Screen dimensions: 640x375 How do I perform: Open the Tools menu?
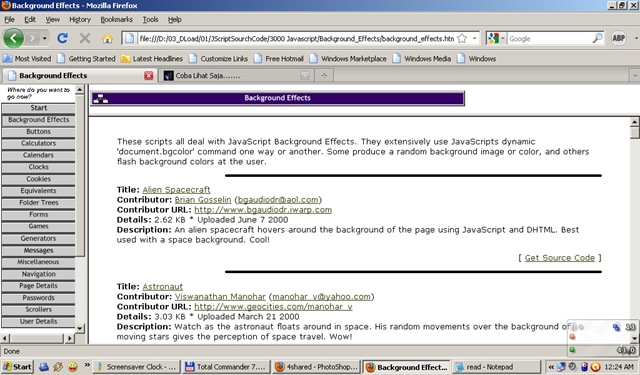point(150,19)
